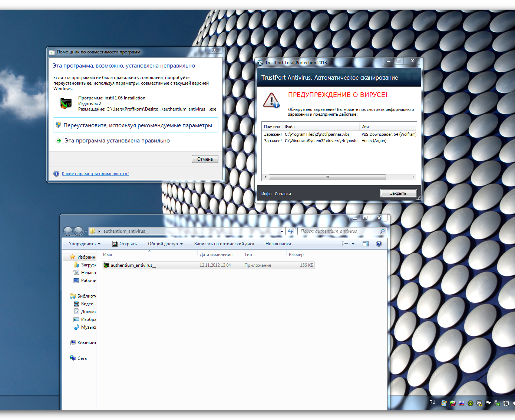Open Какие параметры применяются? link
This screenshot has width=515, height=420.
[x=95, y=174]
